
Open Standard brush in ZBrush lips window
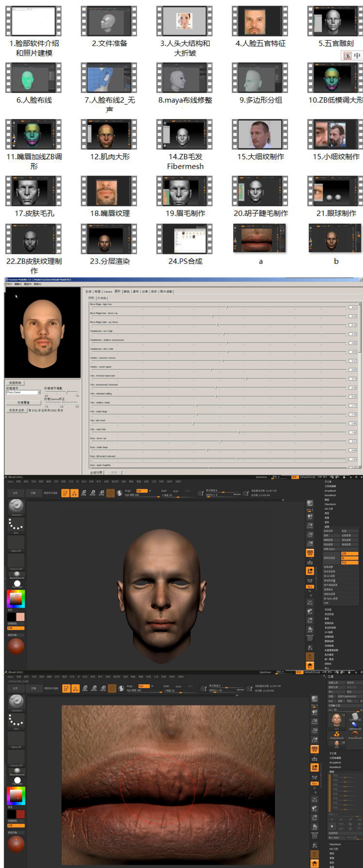16,703
